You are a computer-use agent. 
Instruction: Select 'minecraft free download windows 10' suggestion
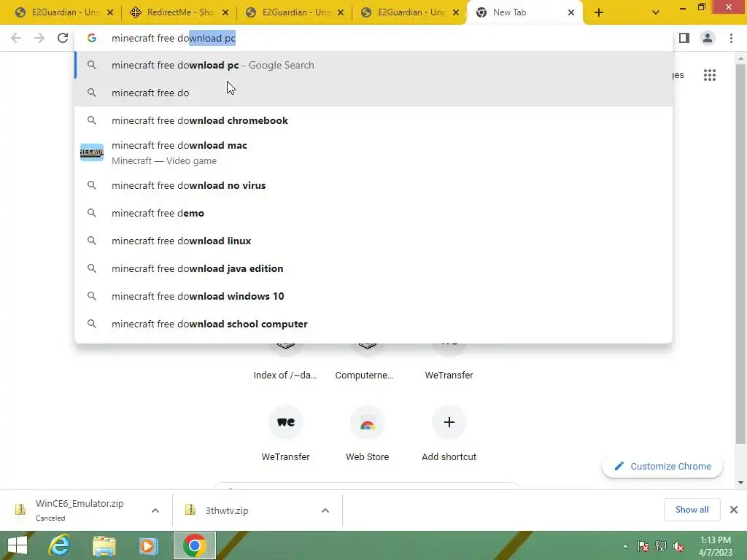pyautogui.click(x=373, y=296)
